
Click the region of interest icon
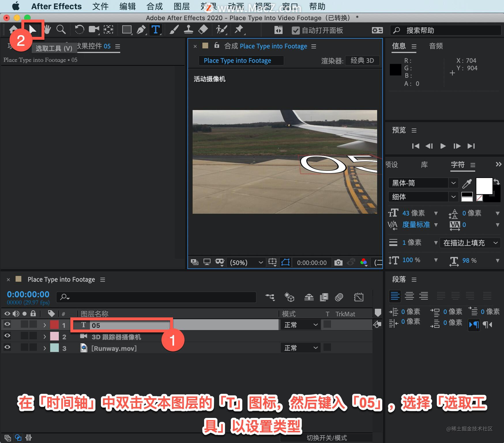[x=272, y=262]
